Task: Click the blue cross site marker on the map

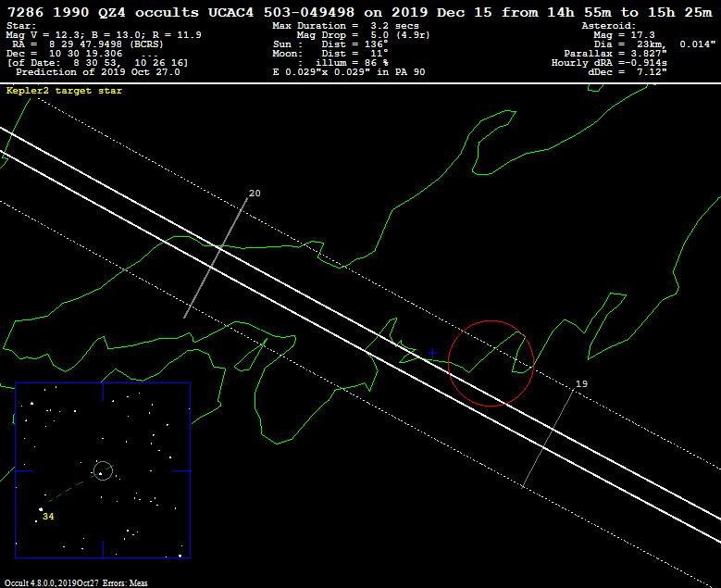Action: 432,354
